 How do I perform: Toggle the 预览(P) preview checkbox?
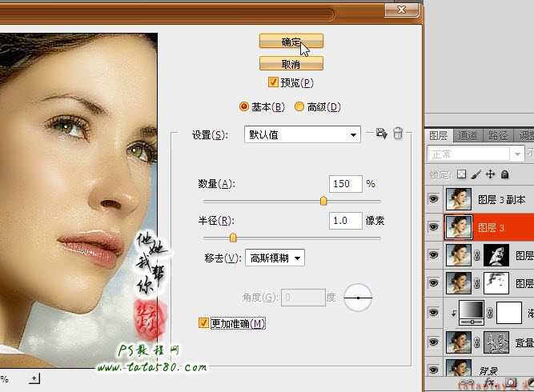click(273, 82)
